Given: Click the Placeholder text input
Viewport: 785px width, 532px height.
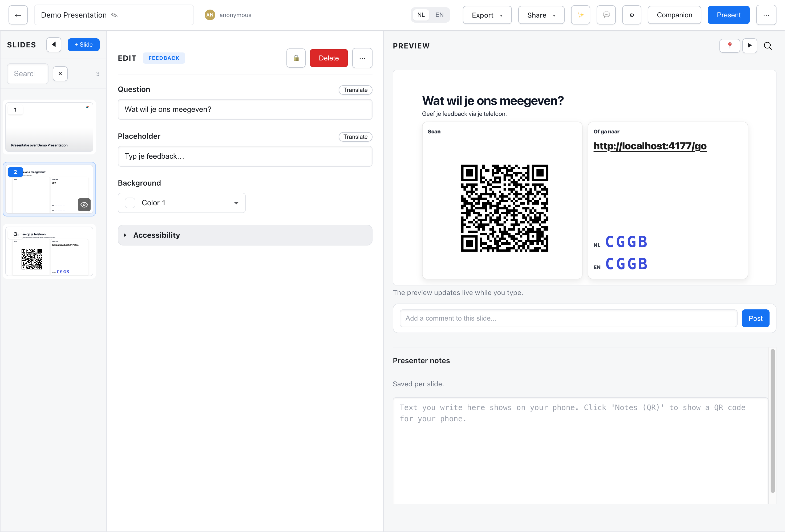Looking at the screenshot, I should click(x=245, y=156).
